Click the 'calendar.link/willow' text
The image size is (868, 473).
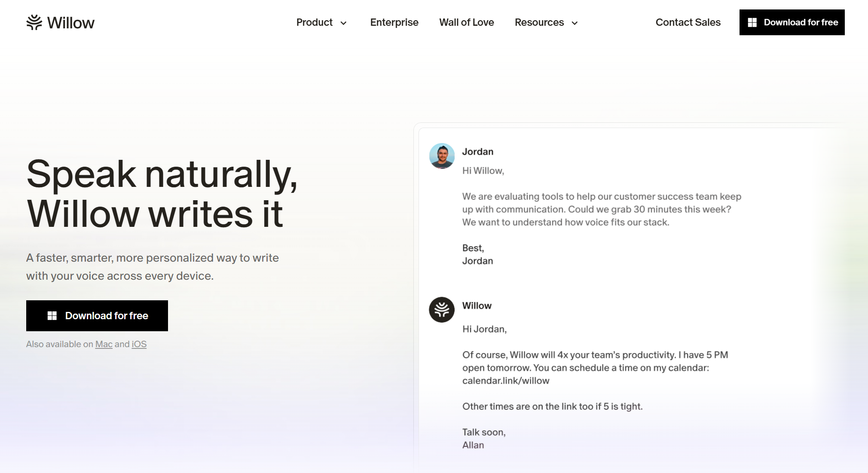coord(506,381)
